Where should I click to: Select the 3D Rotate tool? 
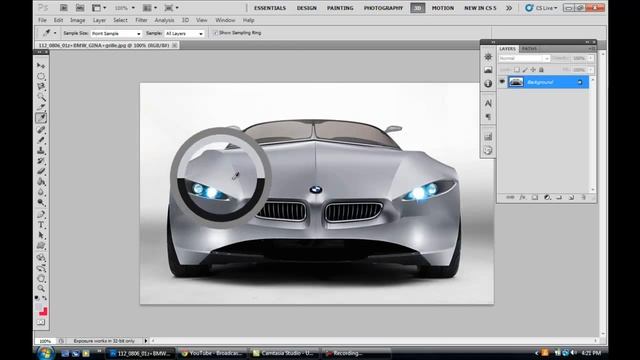point(41,258)
